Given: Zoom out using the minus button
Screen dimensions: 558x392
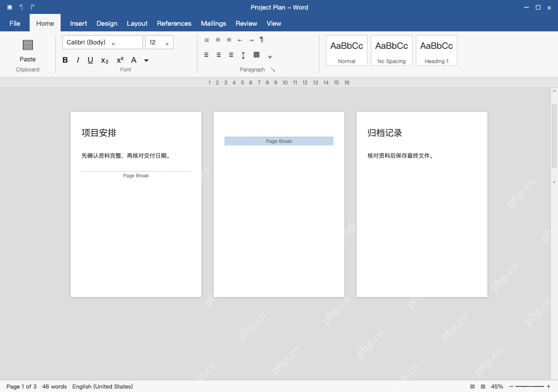Looking at the screenshot, I should tap(511, 387).
